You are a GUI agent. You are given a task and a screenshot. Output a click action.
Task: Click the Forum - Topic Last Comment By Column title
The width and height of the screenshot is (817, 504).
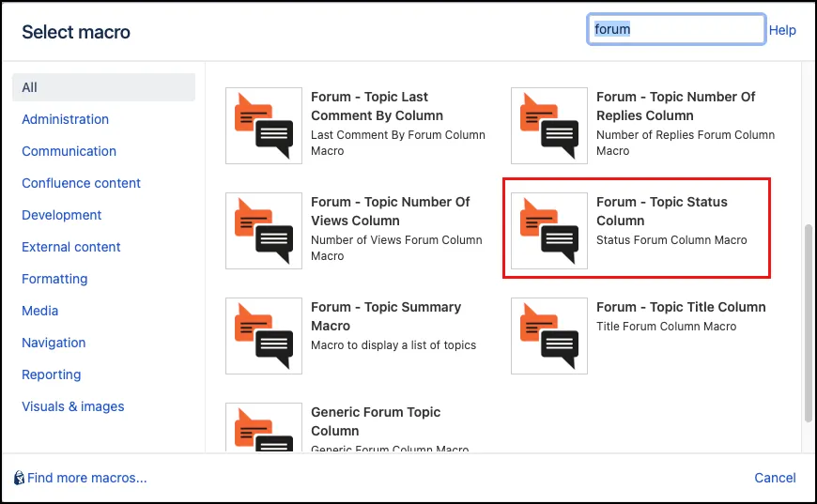pyautogui.click(x=378, y=106)
